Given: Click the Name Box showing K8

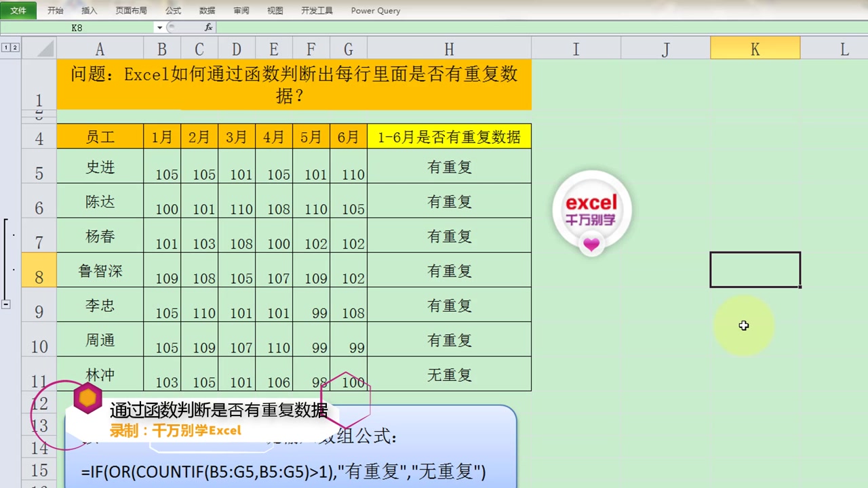Looking at the screenshot, I should [77, 27].
